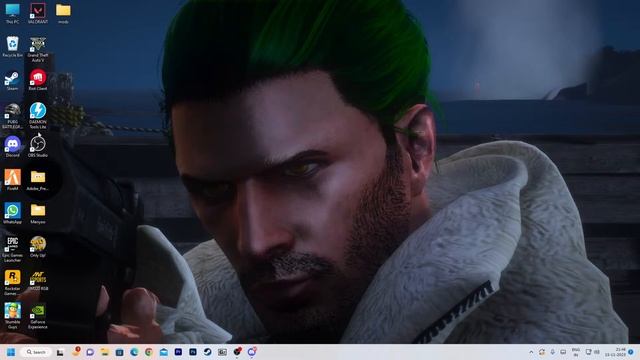Open Steam from the taskbar
This screenshot has height=360, width=640.
pos(207,352)
